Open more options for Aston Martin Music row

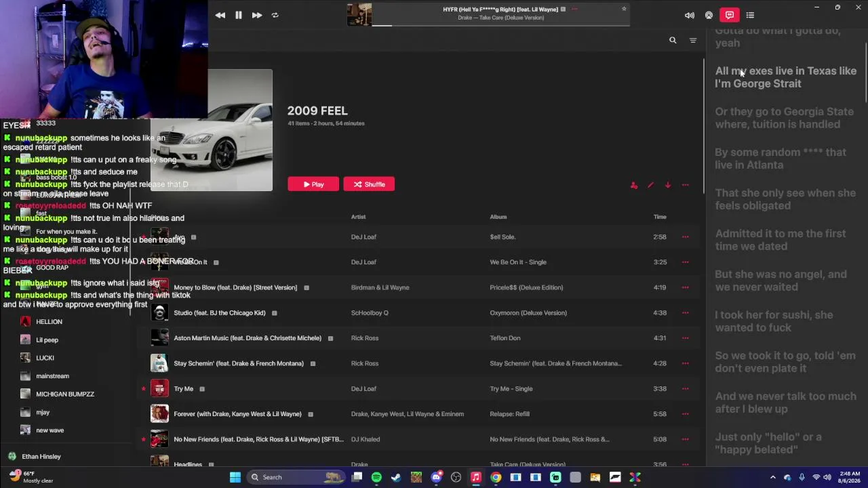(686, 338)
